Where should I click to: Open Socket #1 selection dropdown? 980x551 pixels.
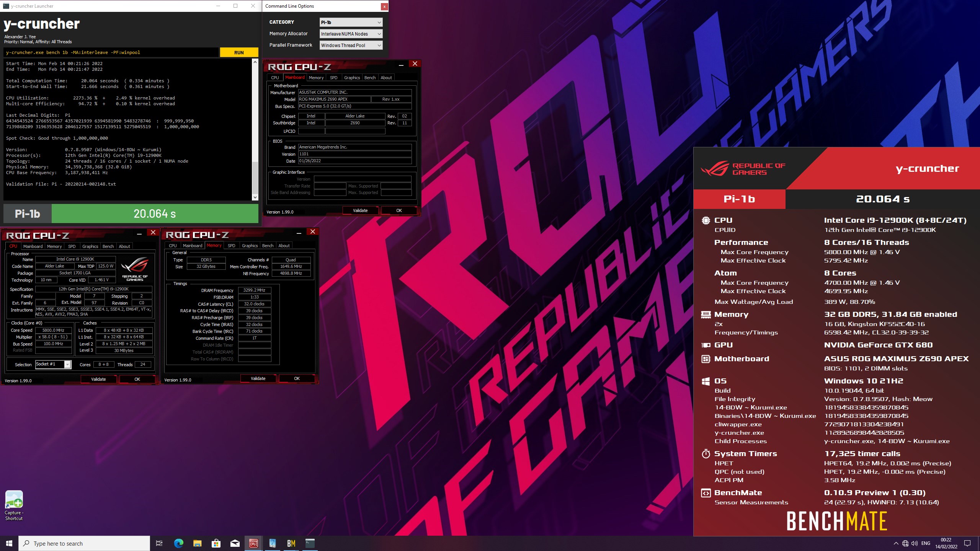pos(53,364)
